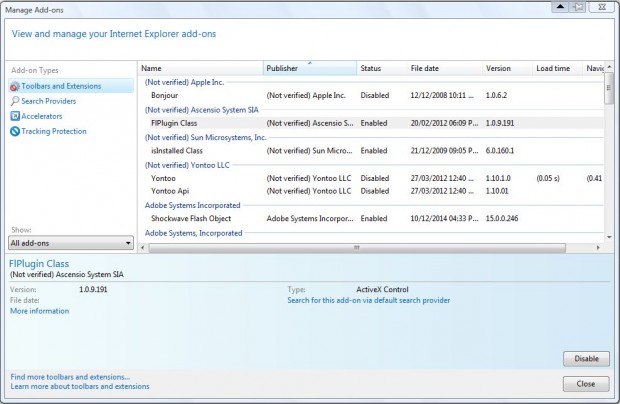The width and height of the screenshot is (620, 404).
Task: Click the Close button
Action: [586, 384]
